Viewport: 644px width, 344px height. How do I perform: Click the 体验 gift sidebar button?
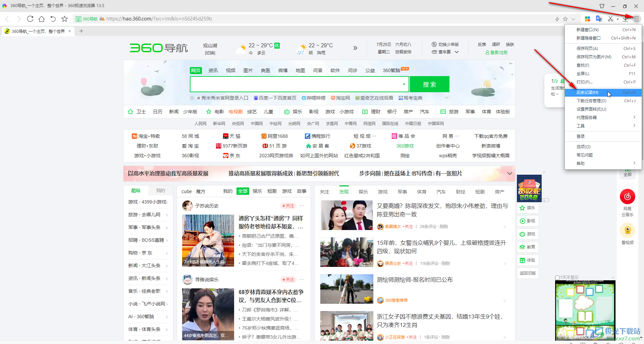pos(528,260)
